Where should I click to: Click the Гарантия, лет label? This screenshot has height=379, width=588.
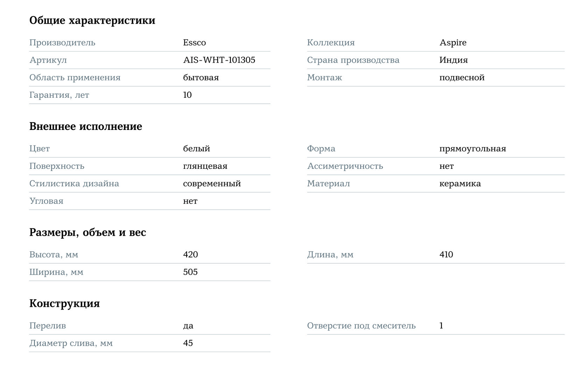59,95
